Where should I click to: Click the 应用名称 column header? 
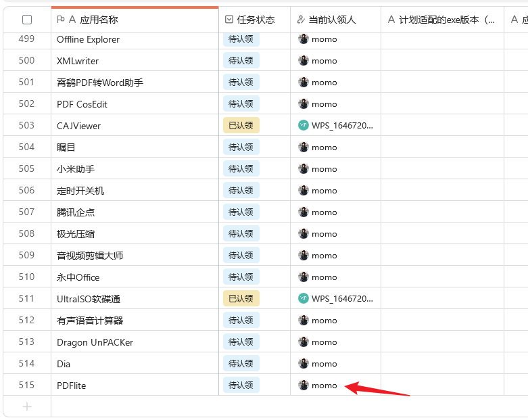pyautogui.click(x=135, y=20)
